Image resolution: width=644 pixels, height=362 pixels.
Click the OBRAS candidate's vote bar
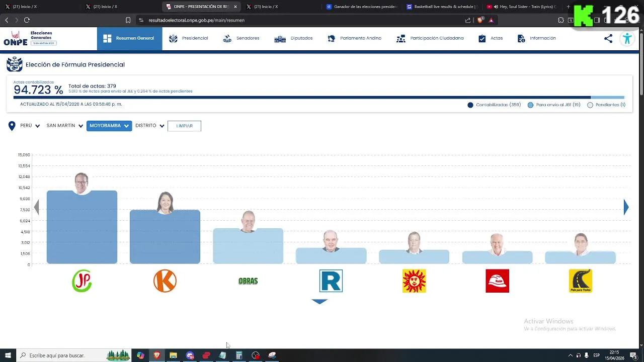click(248, 246)
